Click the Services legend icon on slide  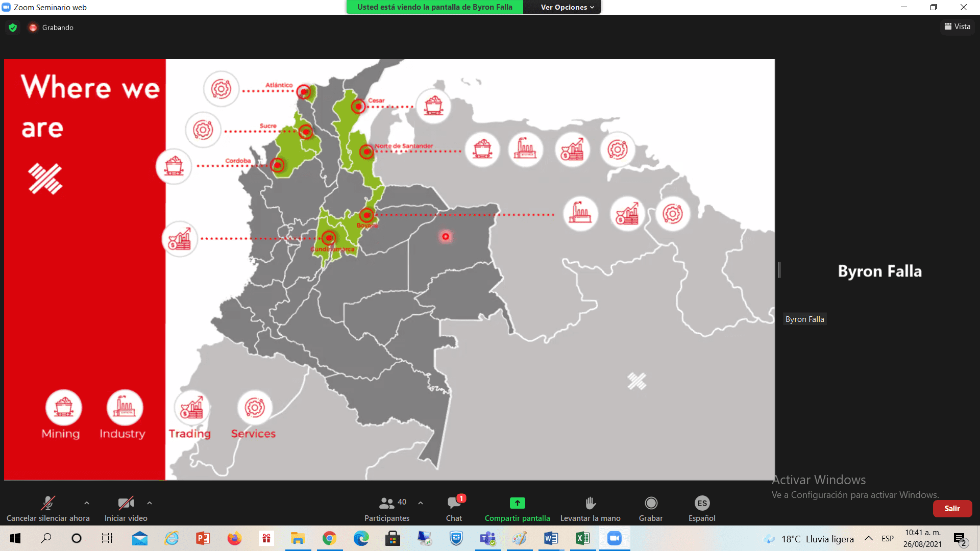point(255,407)
